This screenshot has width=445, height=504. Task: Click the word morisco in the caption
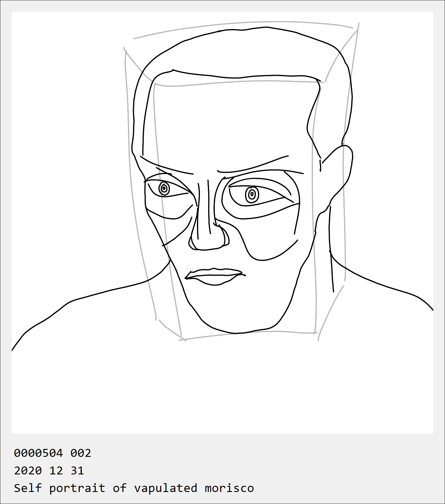[230, 488]
